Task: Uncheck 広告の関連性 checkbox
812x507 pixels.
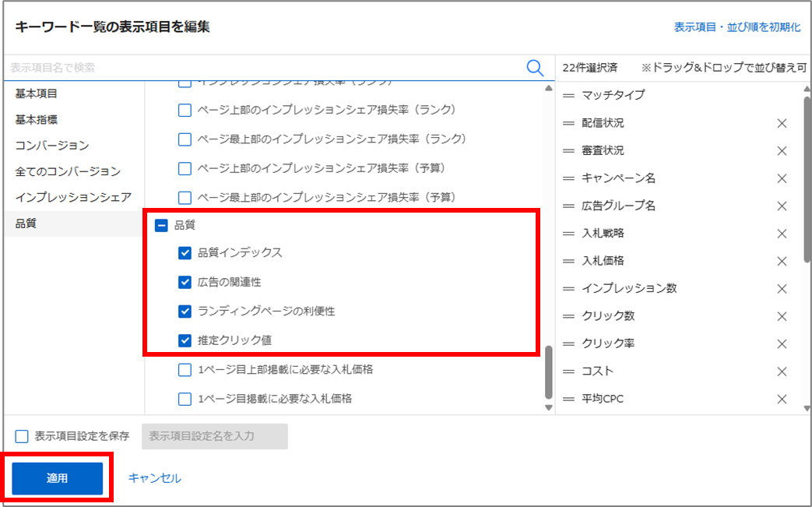Action: coord(185,282)
